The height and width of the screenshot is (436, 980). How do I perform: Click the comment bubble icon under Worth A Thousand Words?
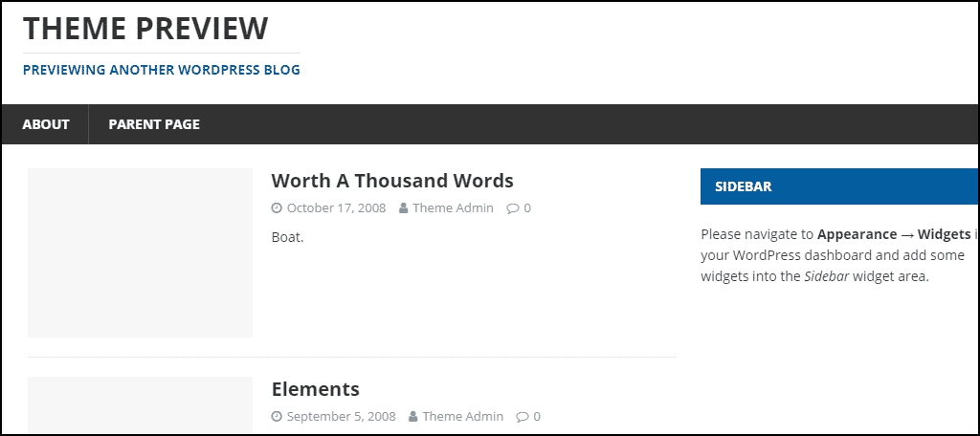[x=513, y=208]
